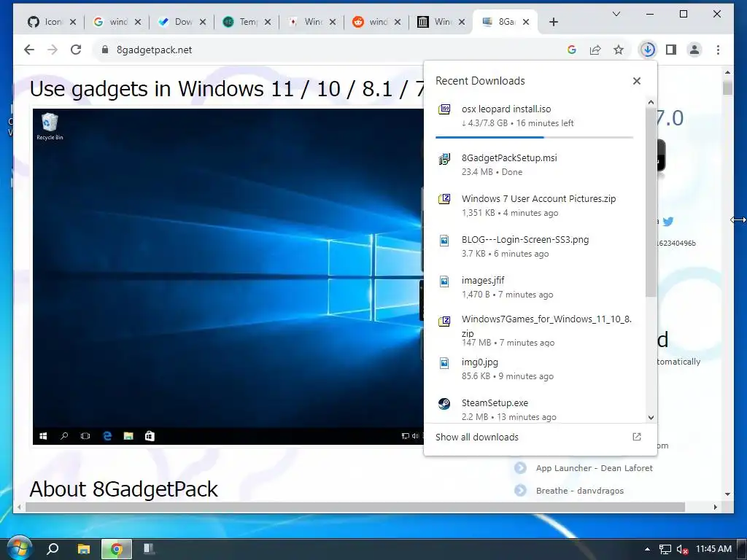Bookmark this page with the star

(619, 50)
